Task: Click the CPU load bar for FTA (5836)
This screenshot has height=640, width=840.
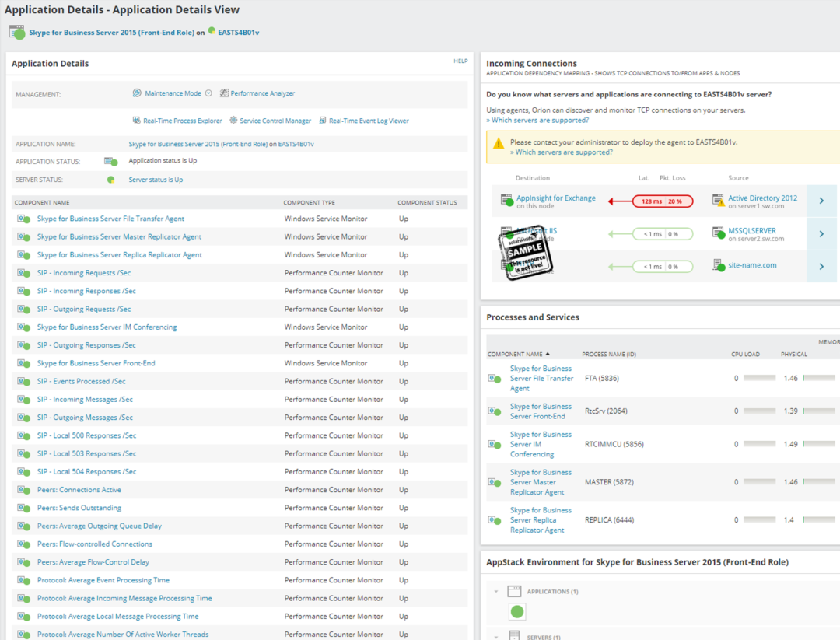Action: click(x=760, y=378)
